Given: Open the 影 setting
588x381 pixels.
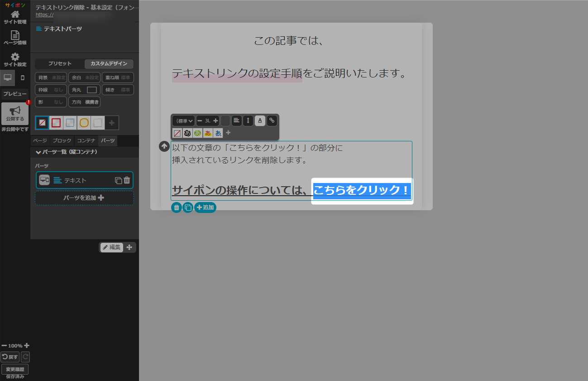Looking at the screenshot, I should (51, 102).
